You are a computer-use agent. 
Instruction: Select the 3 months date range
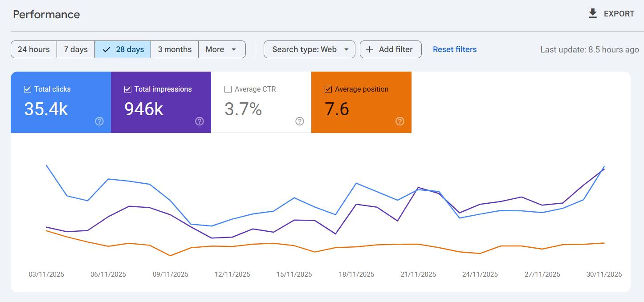pos(175,49)
